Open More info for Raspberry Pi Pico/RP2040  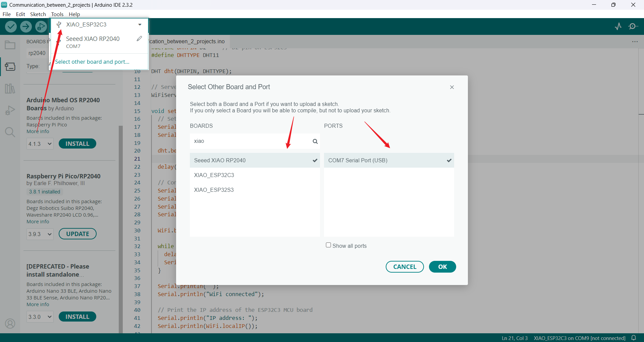[38, 222]
